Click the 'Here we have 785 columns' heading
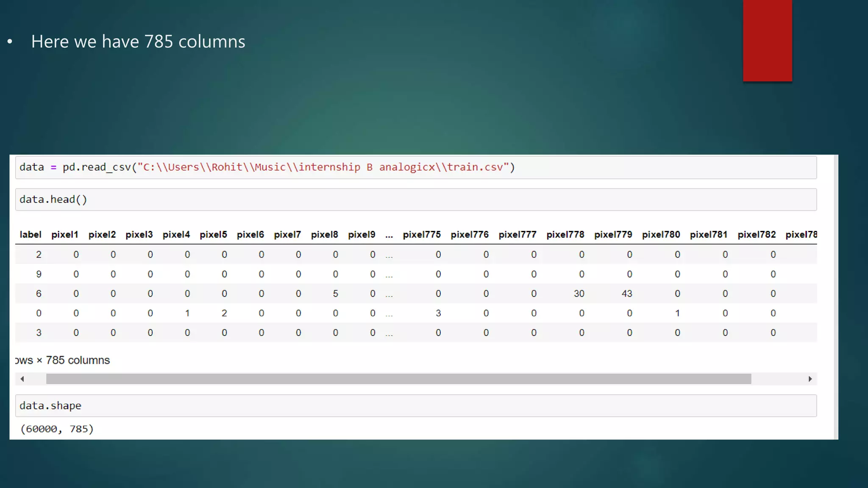Image resolution: width=868 pixels, height=488 pixels. point(138,42)
